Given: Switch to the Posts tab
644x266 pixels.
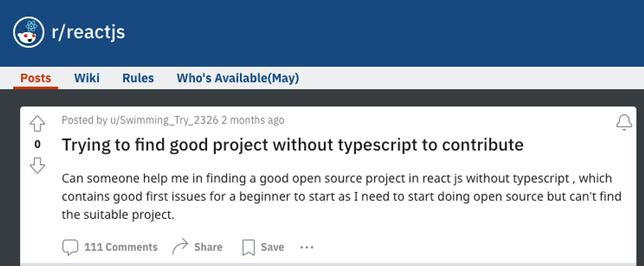Looking at the screenshot, I should [x=36, y=78].
